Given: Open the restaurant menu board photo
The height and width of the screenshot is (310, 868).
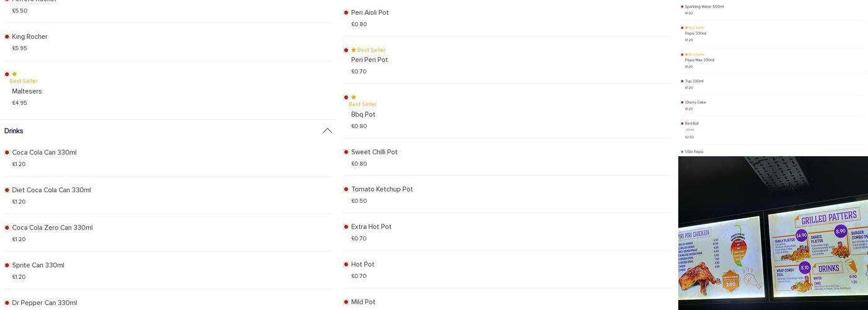Looking at the screenshot, I should coord(773,232).
